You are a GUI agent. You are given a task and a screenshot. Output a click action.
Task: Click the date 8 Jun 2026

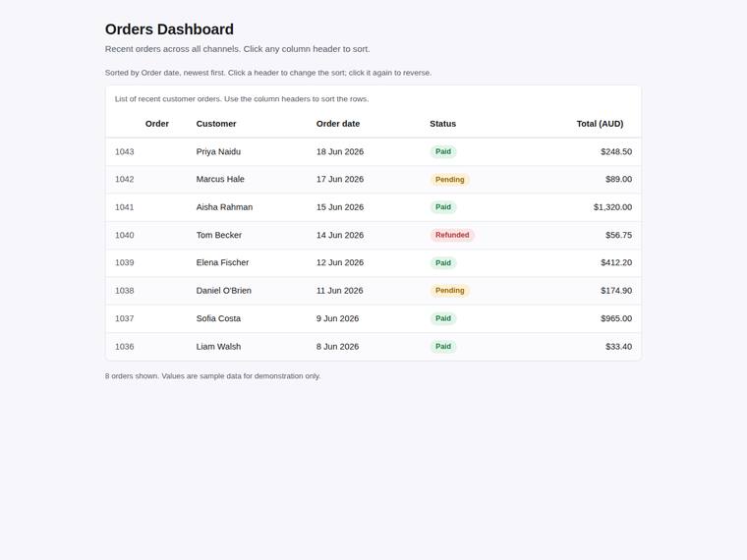(x=337, y=347)
